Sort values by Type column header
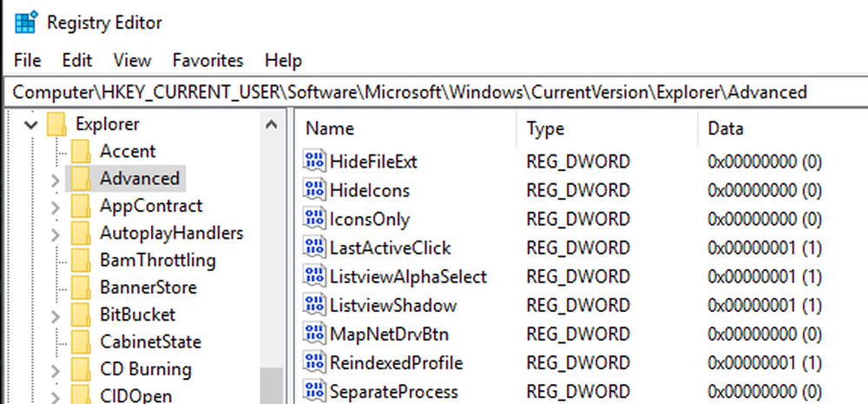The width and height of the screenshot is (868, 404). point(608,129)
